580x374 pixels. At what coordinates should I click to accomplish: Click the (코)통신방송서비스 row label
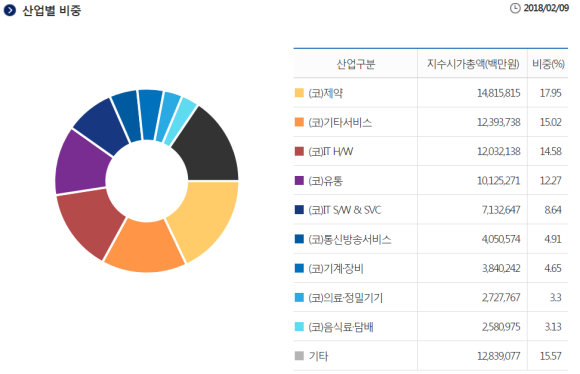point(350,239)
